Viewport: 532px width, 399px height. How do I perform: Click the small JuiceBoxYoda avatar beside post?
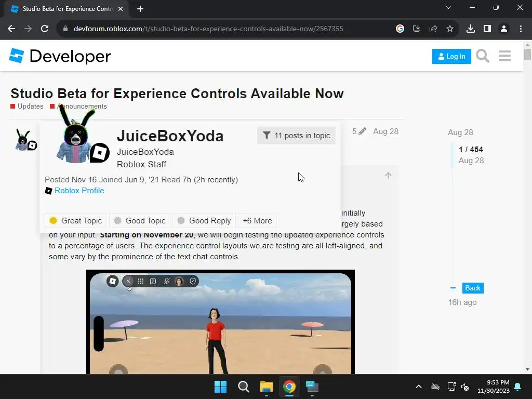coord(25,140)
